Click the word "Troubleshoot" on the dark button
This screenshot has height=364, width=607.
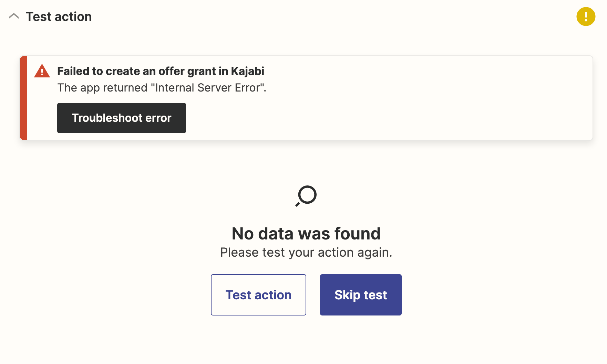(x=107, y=118)
